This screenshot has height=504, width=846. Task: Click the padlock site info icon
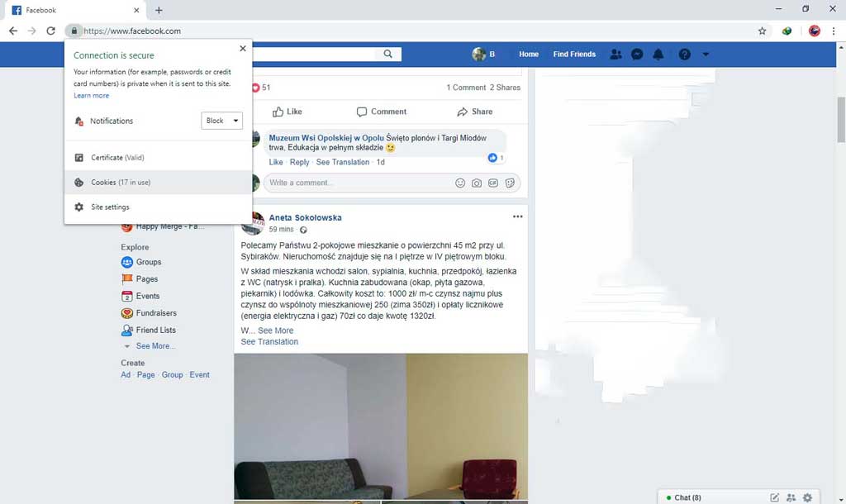point(74,31)
